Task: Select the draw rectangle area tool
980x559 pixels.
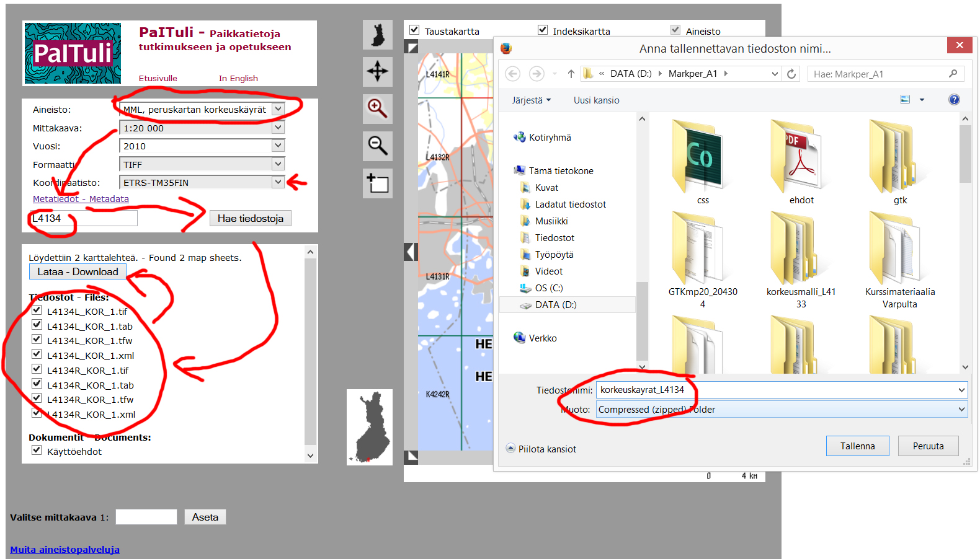Action: [378, 183]
